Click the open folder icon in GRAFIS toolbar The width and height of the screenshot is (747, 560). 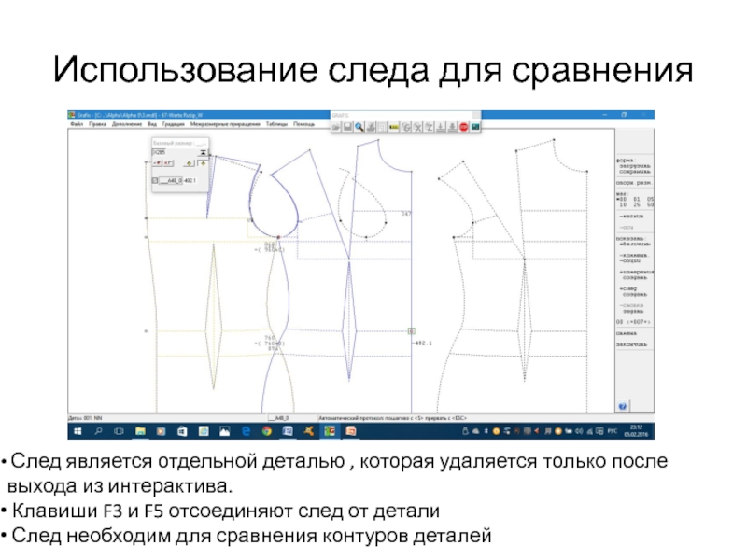pos(336,126)
